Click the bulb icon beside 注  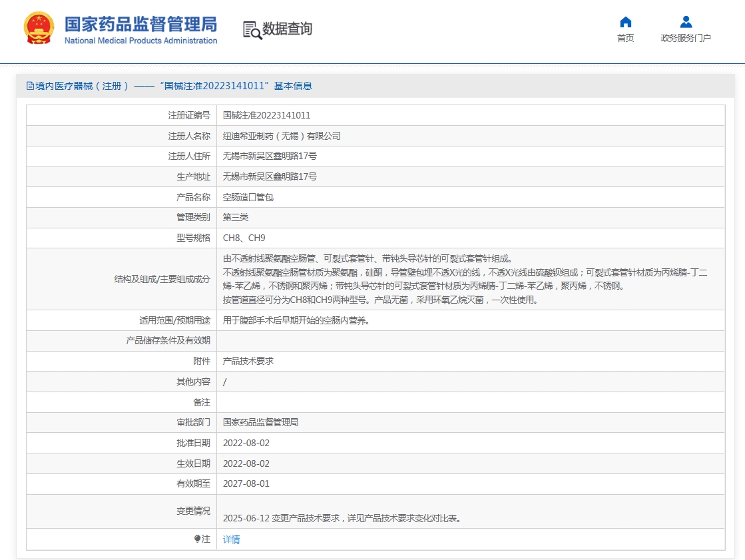tap(197, 539)
